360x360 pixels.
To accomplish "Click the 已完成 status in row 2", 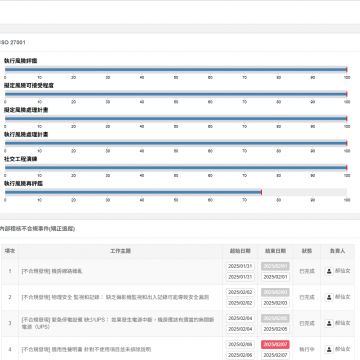I will pyautogui.click(x=307, y=297).
